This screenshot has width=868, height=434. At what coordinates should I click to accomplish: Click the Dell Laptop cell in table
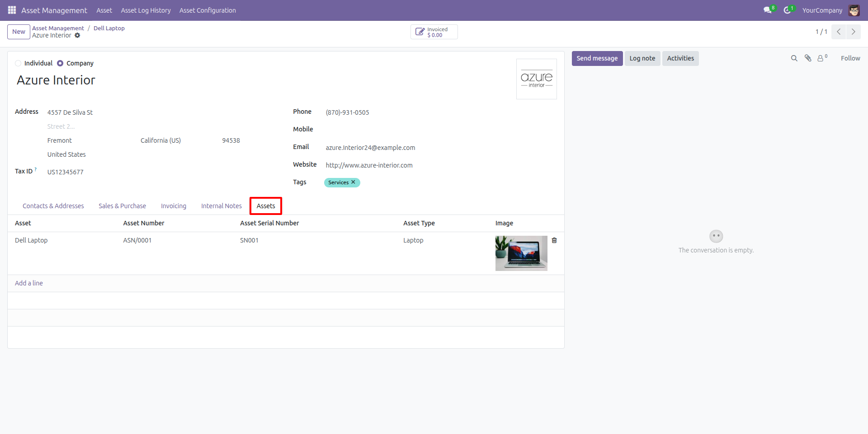(x=31, y=240)
